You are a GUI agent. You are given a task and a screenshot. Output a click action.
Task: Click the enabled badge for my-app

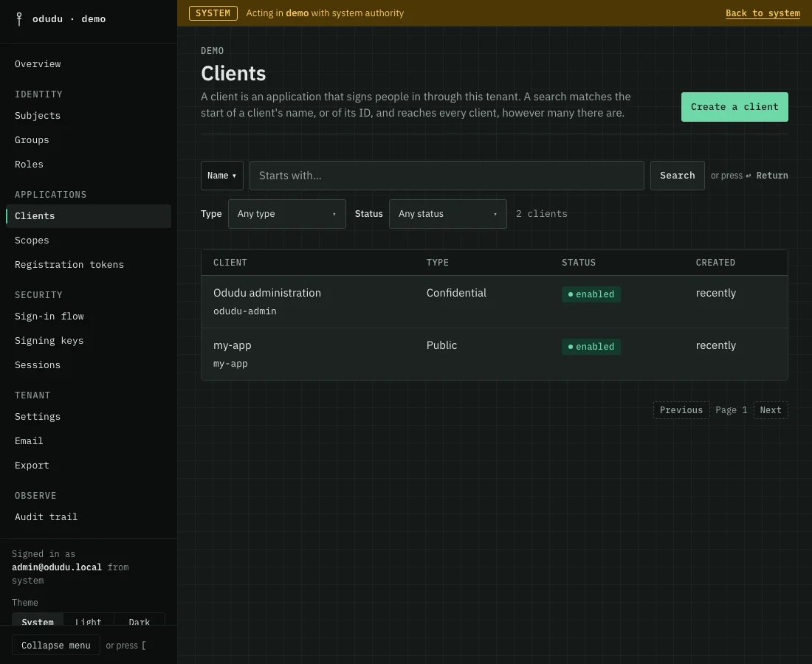click(591, 346)
